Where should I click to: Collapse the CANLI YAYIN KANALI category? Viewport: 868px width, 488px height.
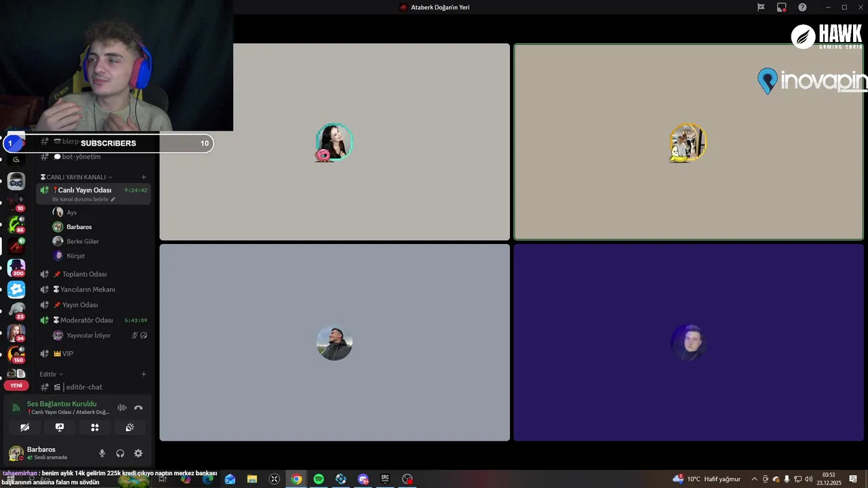coord(76,177)
